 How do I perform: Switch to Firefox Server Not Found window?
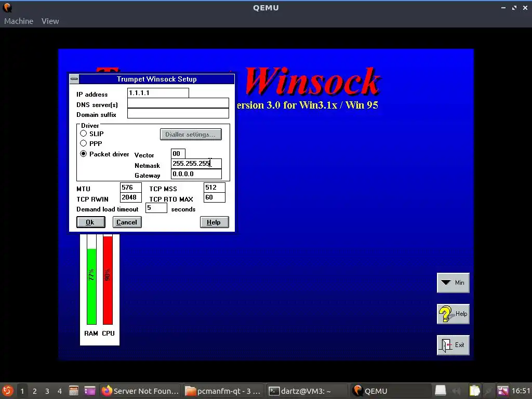pyautogui.click(x=140, y=391)
